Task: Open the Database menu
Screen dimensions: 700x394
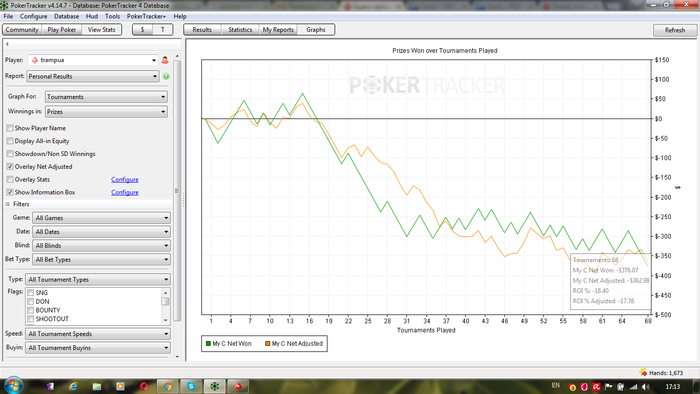Action: (x=67, y=17)
